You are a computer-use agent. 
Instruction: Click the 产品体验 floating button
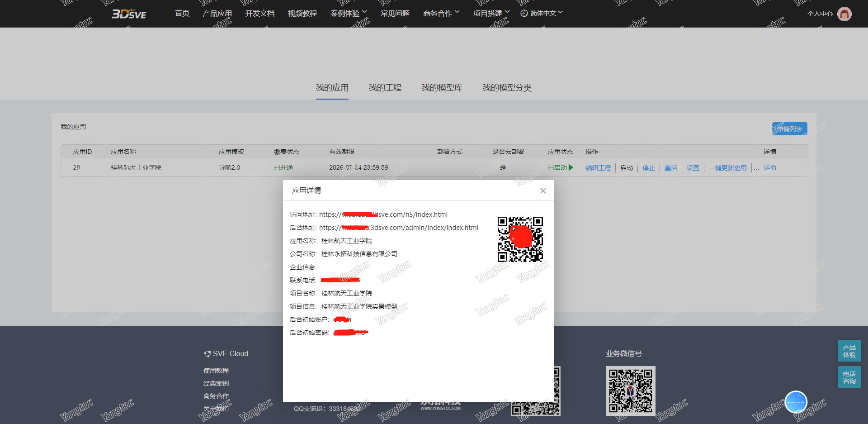[x=849, y=351]
